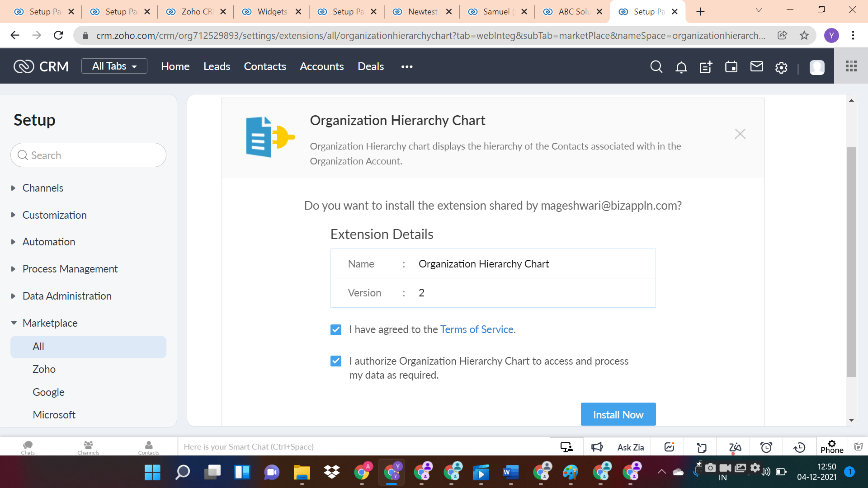Collapse the Marketplace section

50,323
